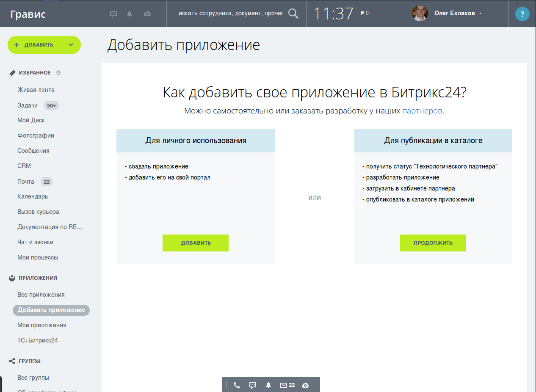
Task: Select the highlighted Добавить приложение item
Action: [51, 310]
